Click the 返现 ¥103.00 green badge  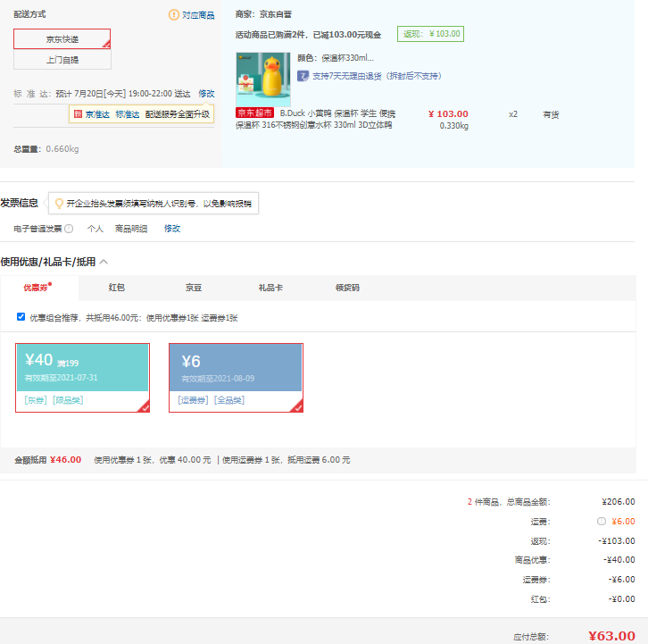(x=430, y=34)
